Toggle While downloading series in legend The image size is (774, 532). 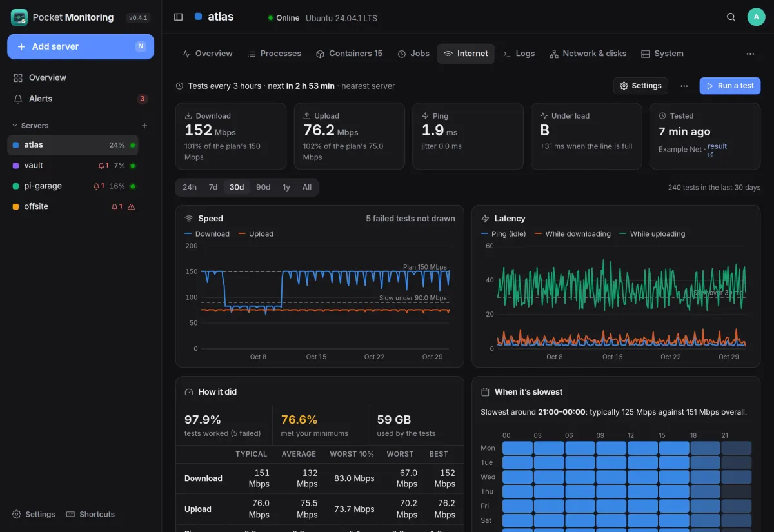click(x=573, y=234)
